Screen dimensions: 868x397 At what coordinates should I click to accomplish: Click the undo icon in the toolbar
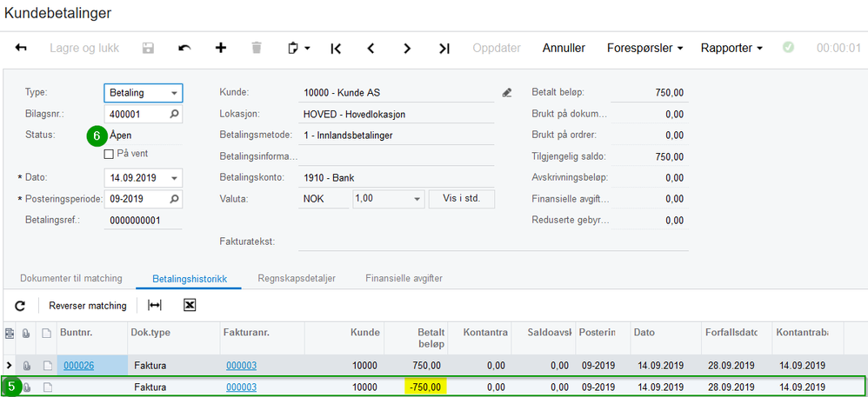(x=184, y=49)
